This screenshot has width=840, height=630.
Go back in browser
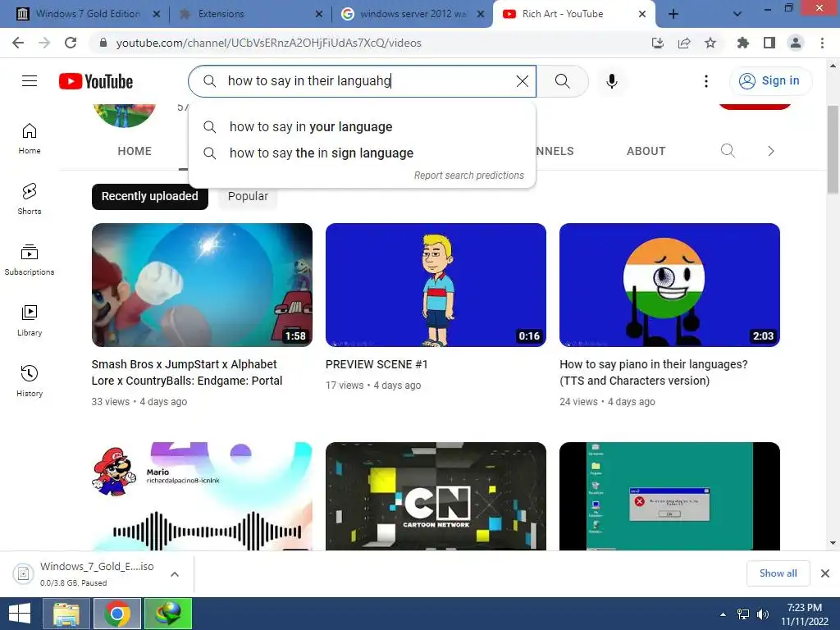(18, 43)
